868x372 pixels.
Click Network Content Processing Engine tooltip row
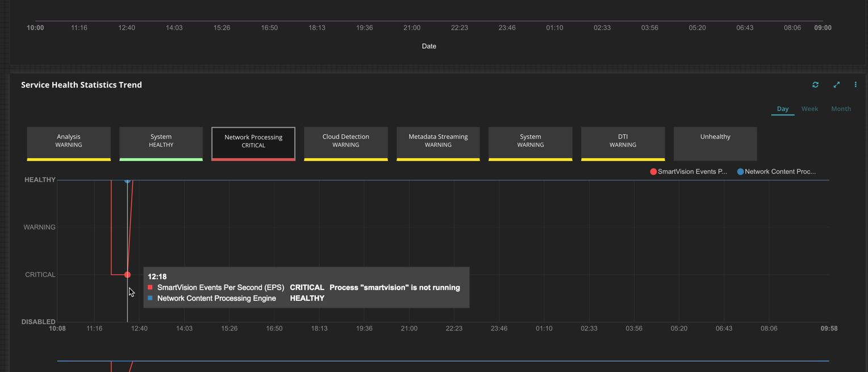(236, 298)
